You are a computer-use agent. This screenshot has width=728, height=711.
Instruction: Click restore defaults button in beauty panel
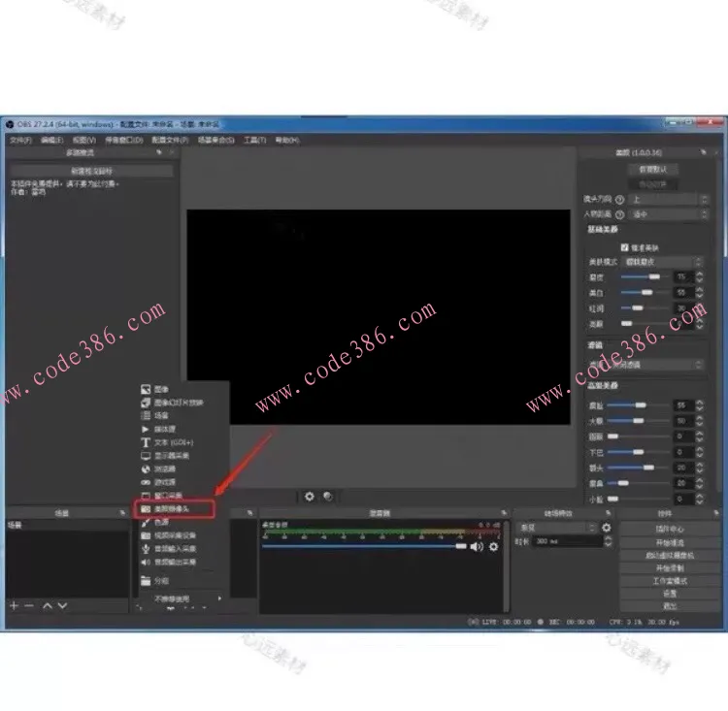653,170
